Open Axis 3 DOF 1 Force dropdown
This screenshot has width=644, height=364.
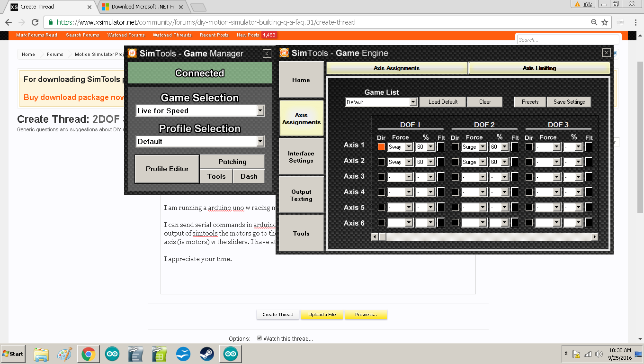click(x=409, y=177)
